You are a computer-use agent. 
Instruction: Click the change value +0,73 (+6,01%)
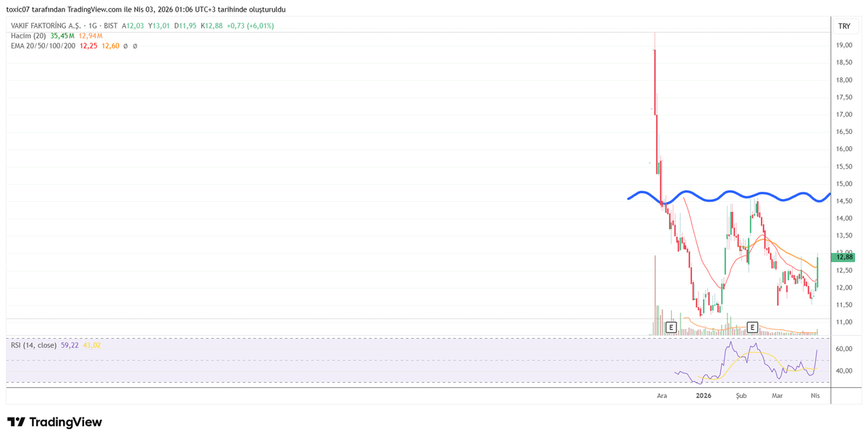pyautogui.click(x=250, y=26)
